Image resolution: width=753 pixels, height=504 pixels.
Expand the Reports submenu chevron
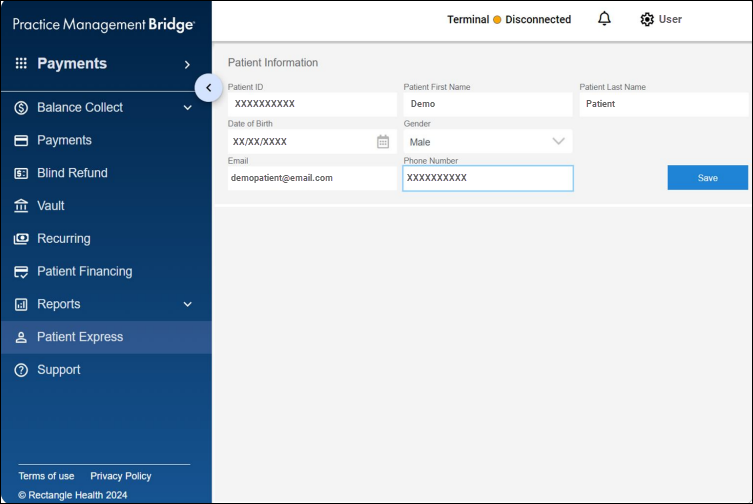(x=187, y=304)
